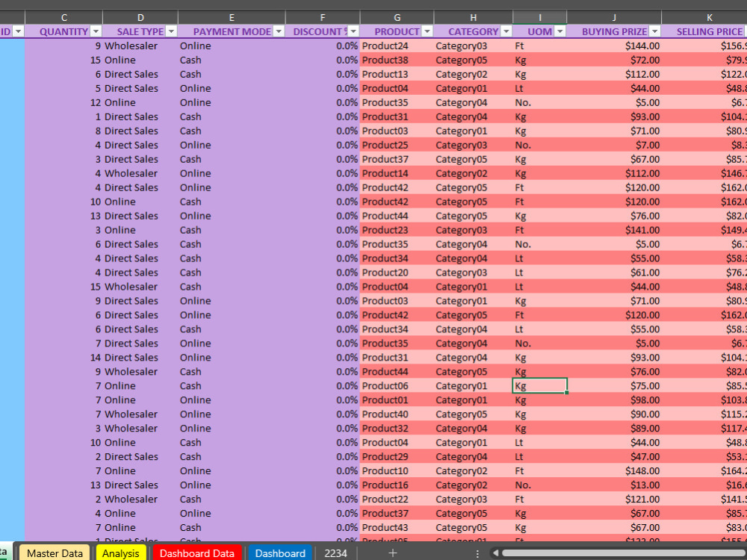Select column G header

click(x=397, y=18)
